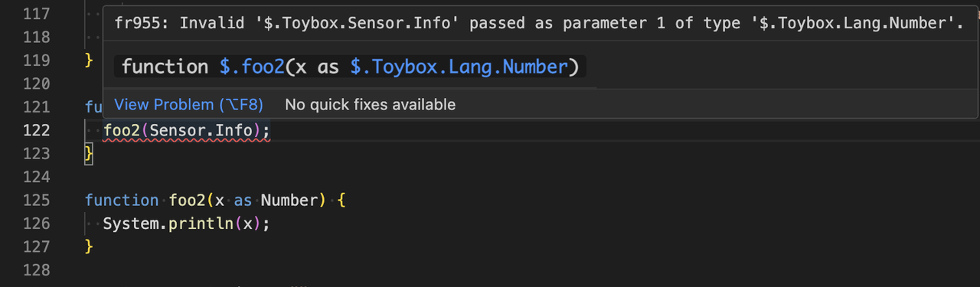The image size is (980, 287).
Task: Click Sensor.Info argument on line 122
Action: pyautogui.click(x=201, y=130)
